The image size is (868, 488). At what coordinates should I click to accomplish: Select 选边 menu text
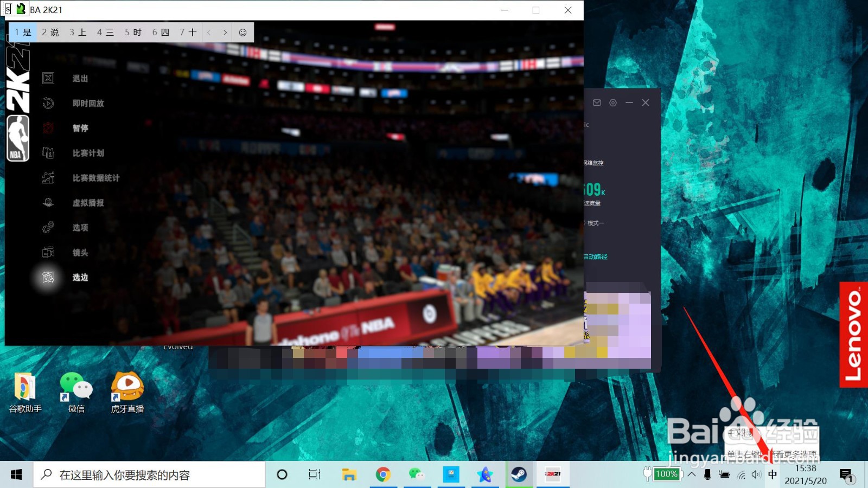pos(80,278)
